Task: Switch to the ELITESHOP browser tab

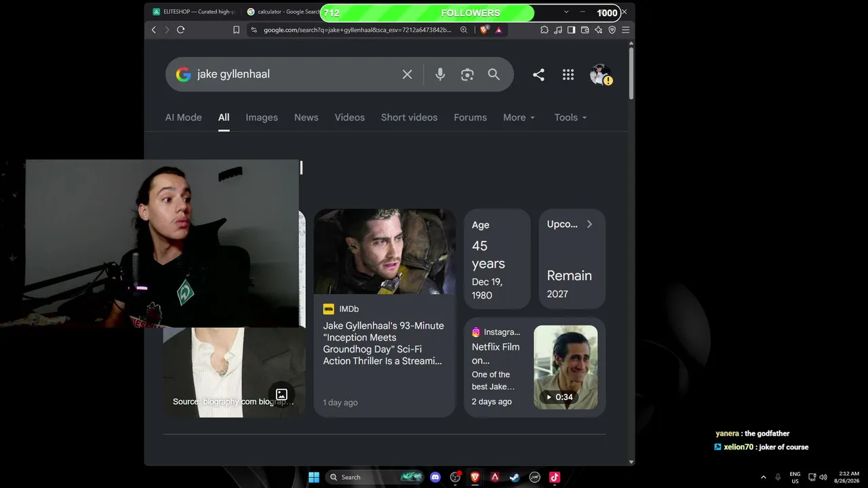Action: [194, 12]
